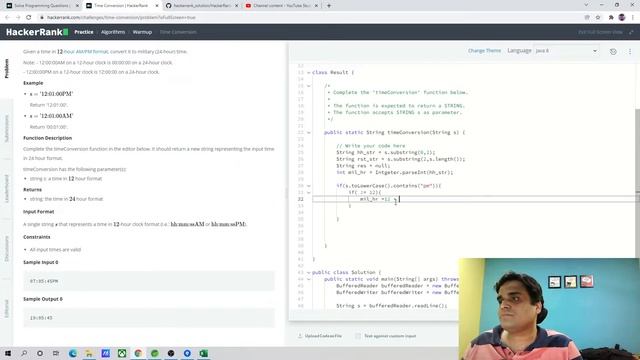The width and height of the screenshot is (640, 360).
Task: Open a new browser tab
Action: 329,6
